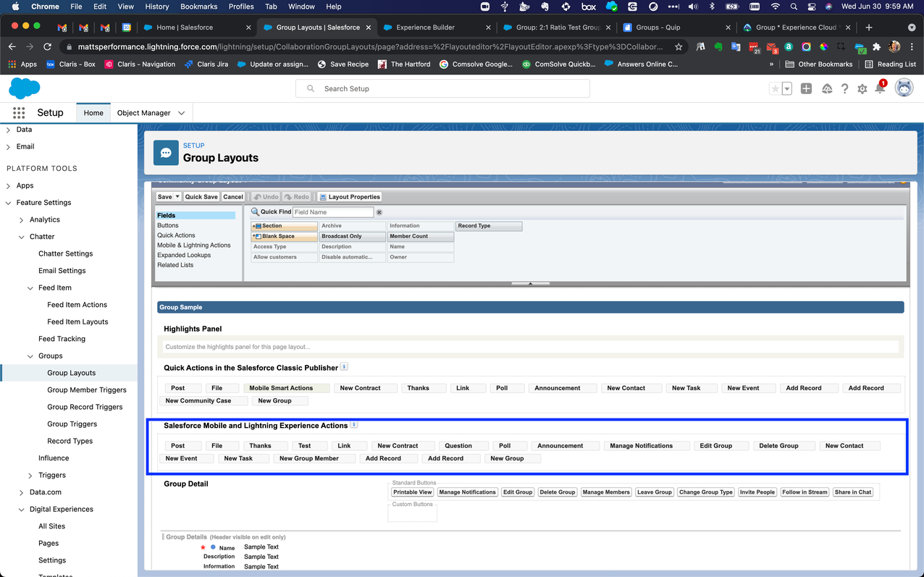Collapse the Feature Settings node

click(x=8, y=203)
